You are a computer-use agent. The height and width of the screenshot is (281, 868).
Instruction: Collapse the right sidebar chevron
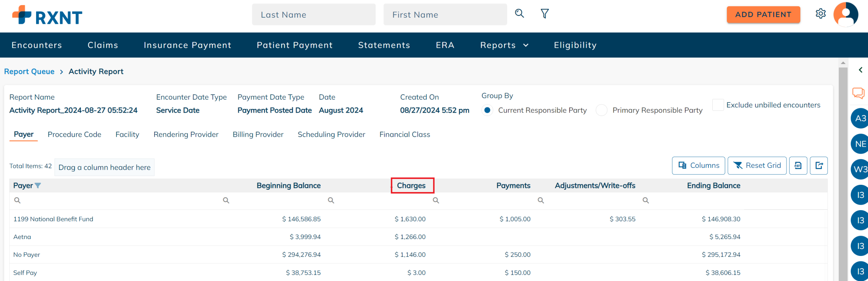[x=861, y=70]
